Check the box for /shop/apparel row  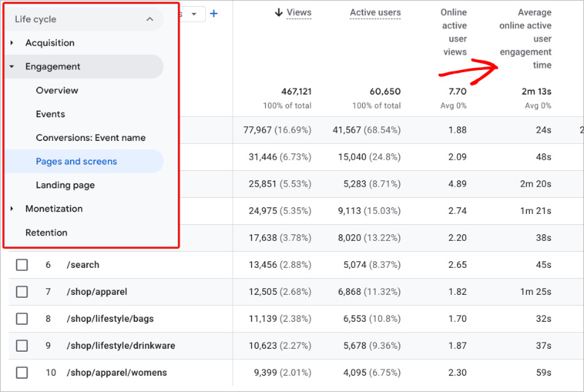click(22, 291)
